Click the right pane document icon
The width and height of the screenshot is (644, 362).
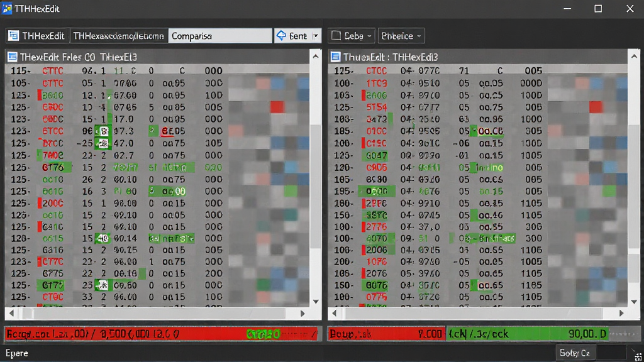[336, 57]
